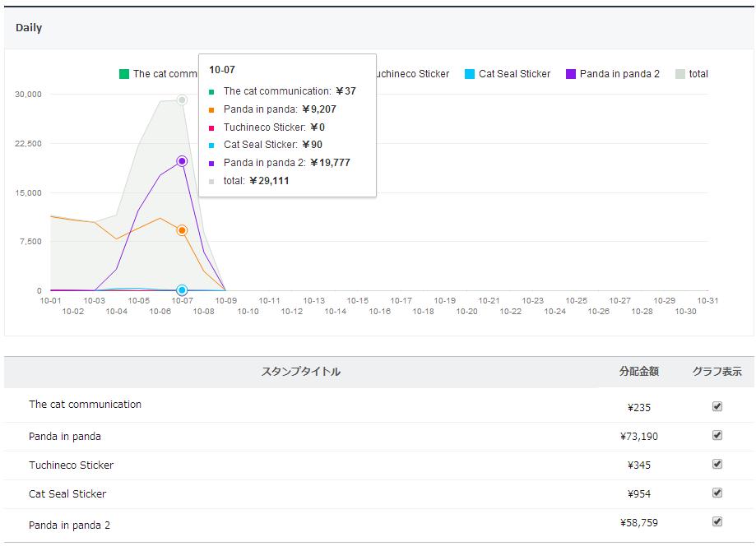
Task: Click the blue data point on 10-07
Action: coord(182,290)
